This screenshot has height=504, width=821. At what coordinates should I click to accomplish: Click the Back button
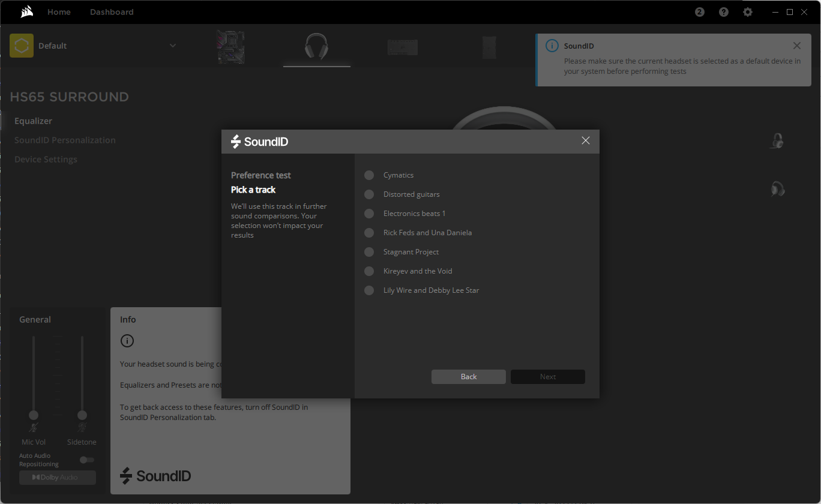pos(469,377)
